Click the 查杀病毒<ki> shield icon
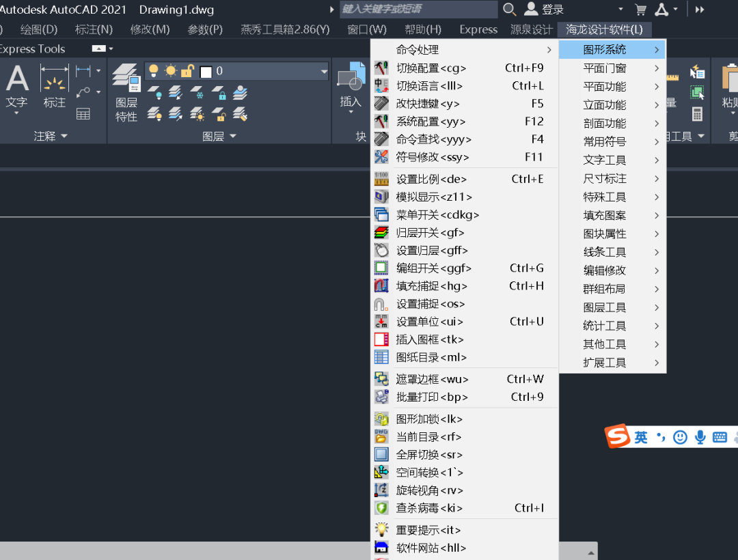 (381, 508)
